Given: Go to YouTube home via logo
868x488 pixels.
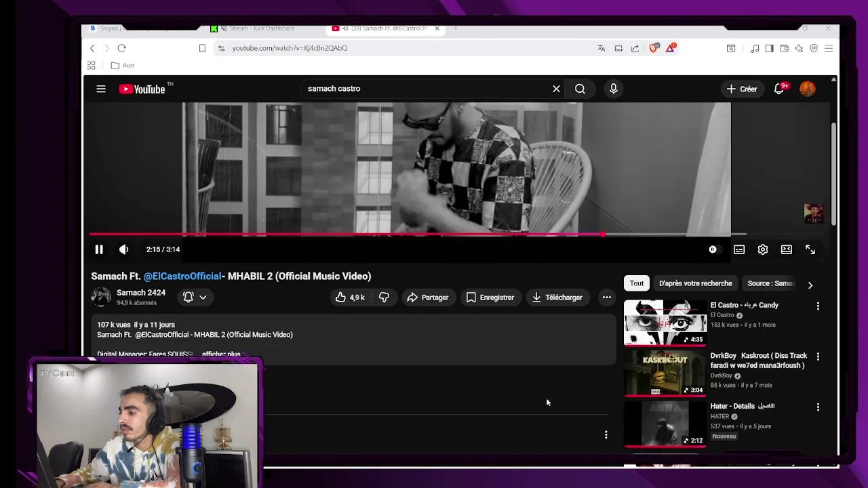Looking at the screenshot, I should click(142, 89).
